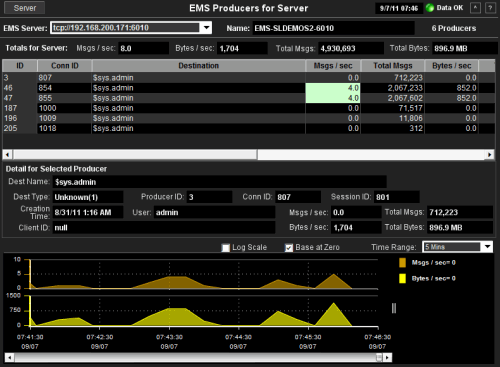The width and height of the screenshot is (500, 367).
Task: Click the Creation Time field
Action: pyautogui.click(x=88, y=212)
